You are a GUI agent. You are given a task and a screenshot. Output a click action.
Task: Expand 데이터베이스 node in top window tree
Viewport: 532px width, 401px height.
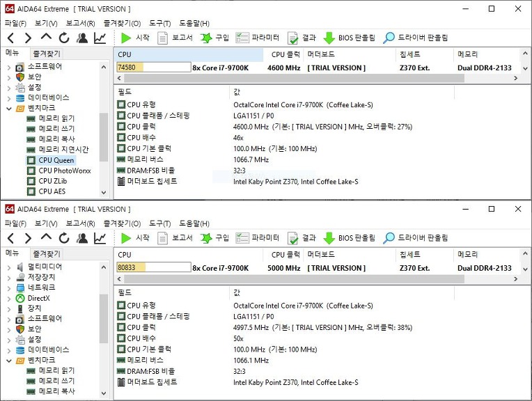click(x=9, y=98)
